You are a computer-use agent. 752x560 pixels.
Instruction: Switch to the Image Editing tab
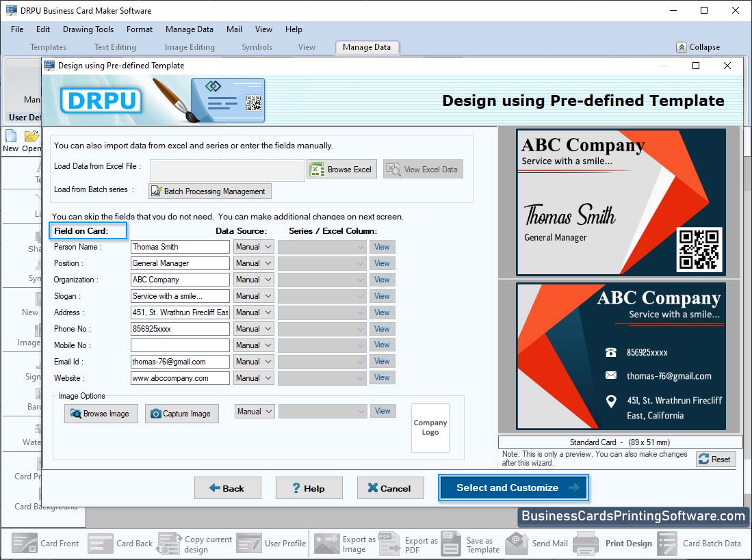point(190,47)
